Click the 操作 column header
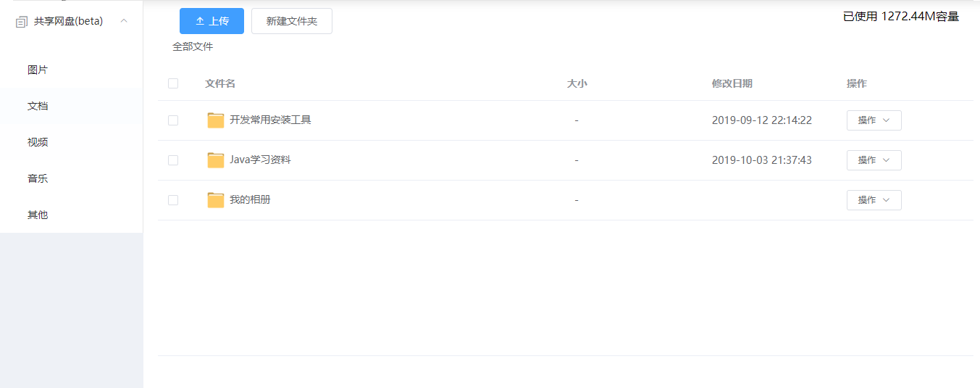980x388 pixels. pos(857,83)
